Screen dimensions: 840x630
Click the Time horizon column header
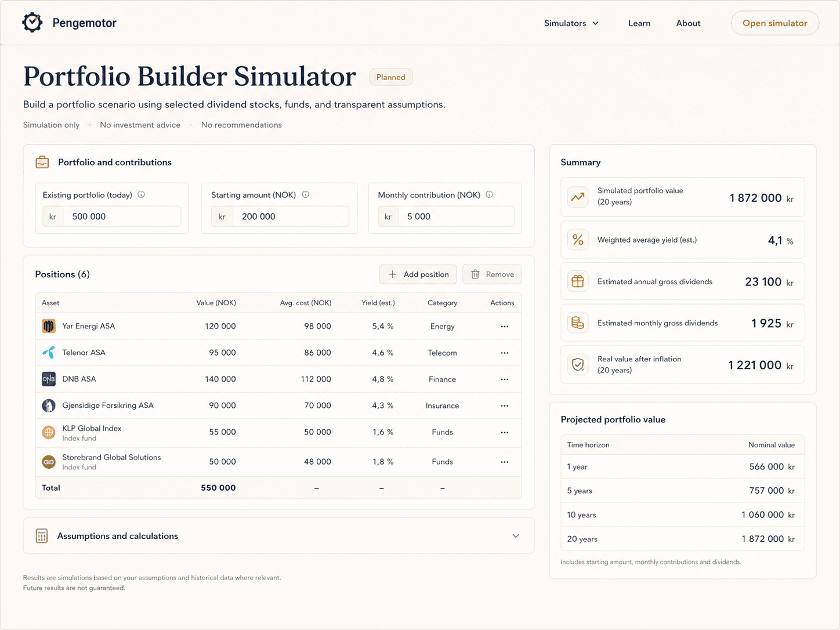coord(588,445)
